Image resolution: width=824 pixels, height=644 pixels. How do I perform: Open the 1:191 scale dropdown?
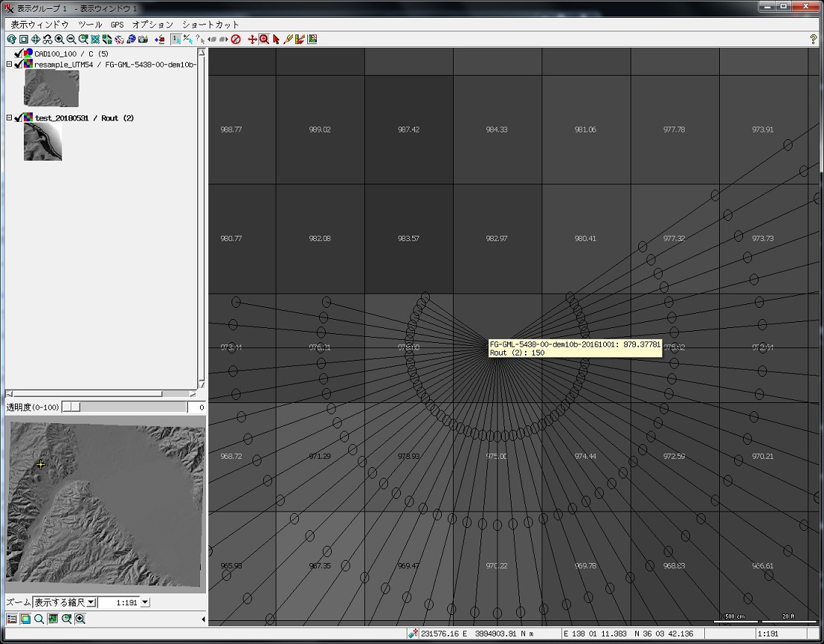145,602
